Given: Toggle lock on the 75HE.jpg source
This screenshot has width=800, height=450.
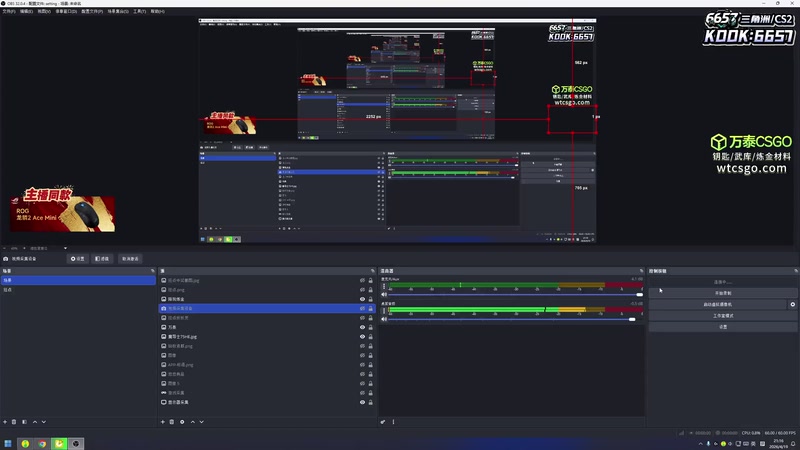Looking at the screenshot, I should [x=370, y=337].
